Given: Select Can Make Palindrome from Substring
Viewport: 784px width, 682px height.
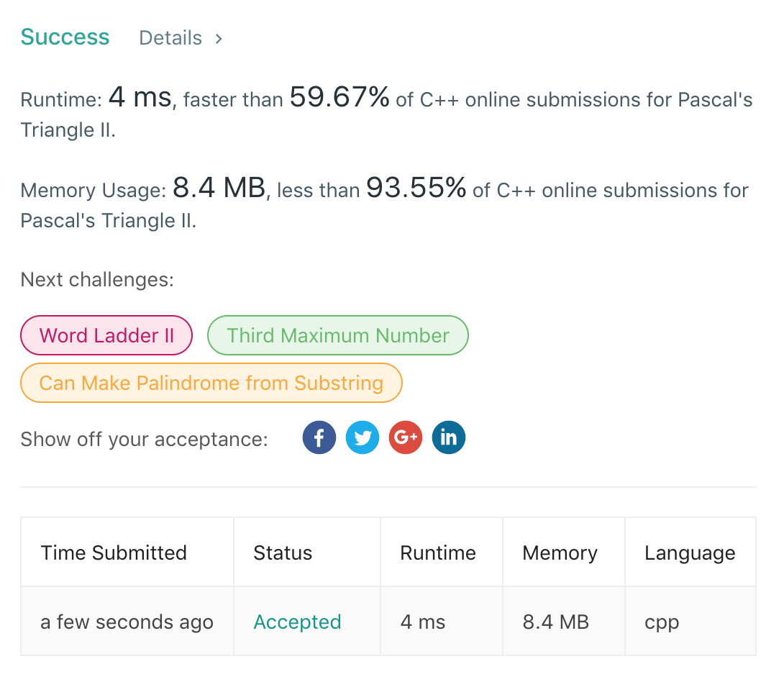Looking at the screenshot, I should (211, 383).
